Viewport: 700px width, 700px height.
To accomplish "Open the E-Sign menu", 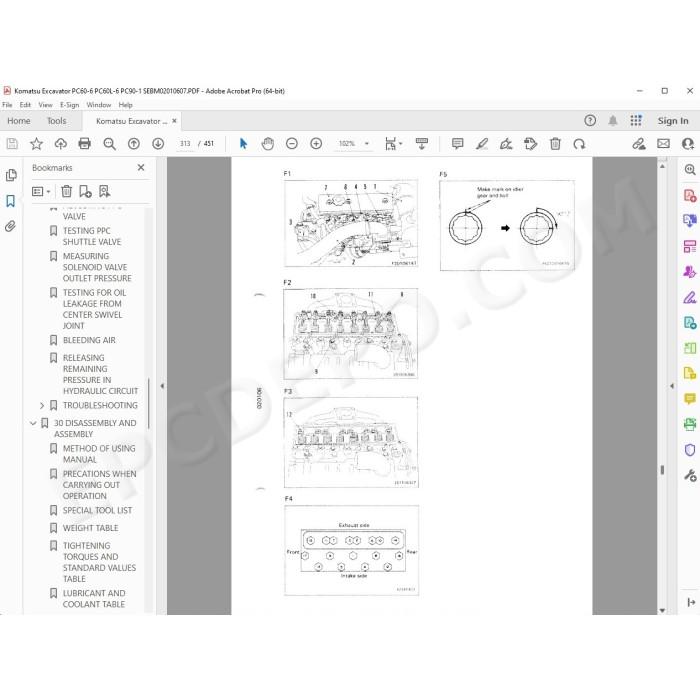I will 69,105.
